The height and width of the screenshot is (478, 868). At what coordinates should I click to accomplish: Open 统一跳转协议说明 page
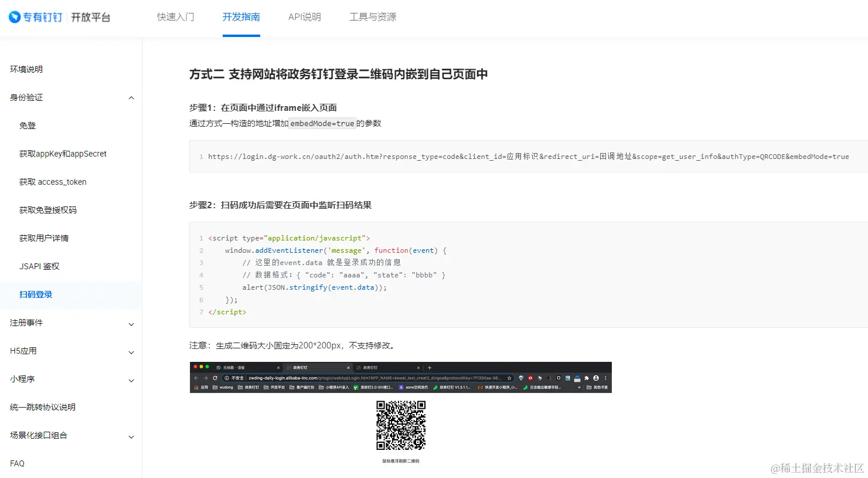[x=43, y=407]
